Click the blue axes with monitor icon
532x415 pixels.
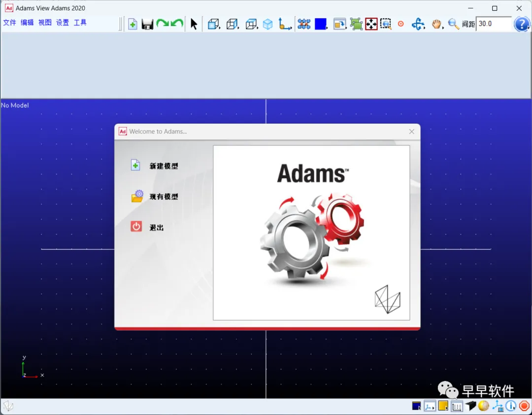(x=498, y=406)
